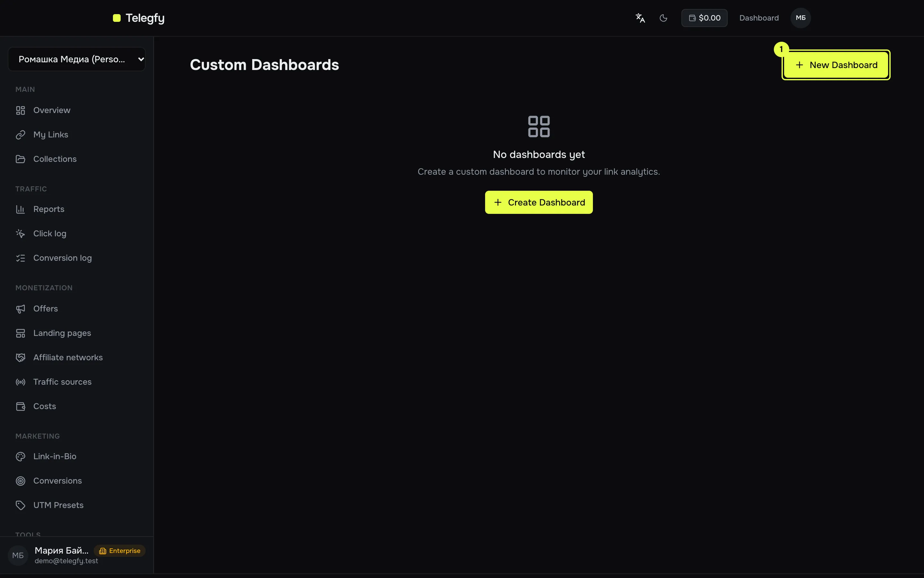Expand the Ромашка Медиа workspace dropdown

point(77,59)
